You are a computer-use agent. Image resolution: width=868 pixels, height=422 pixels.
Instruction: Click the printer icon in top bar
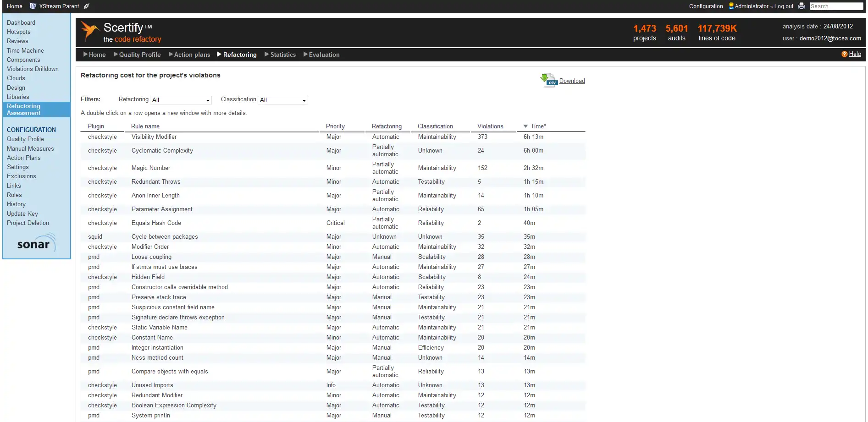tap(802, 6)
